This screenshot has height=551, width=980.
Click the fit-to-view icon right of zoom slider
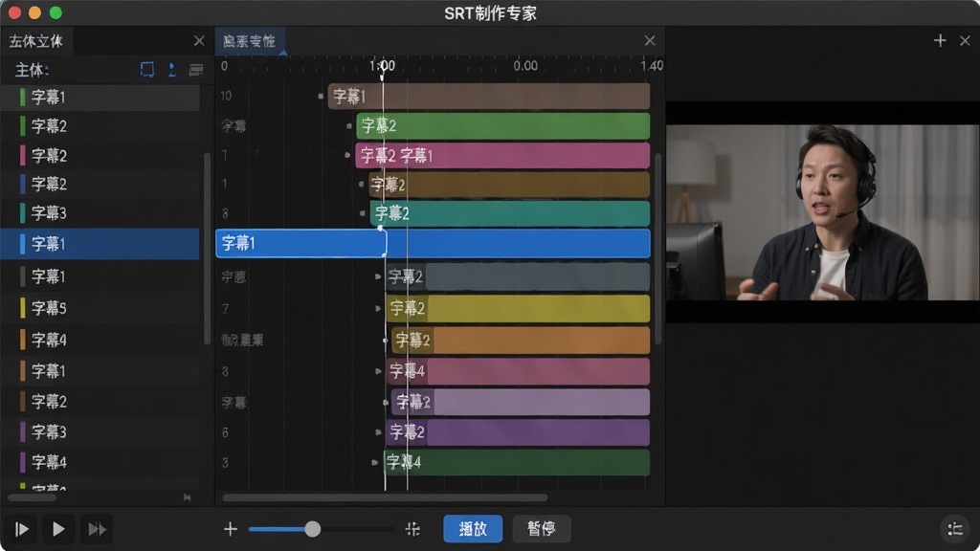coord(412,529)
